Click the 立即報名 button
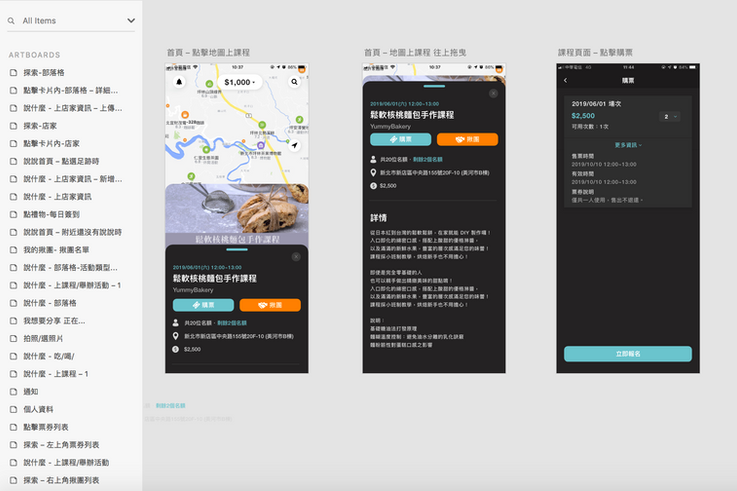The width and height of the screenshot is (737, 491). pyautogui.click(x=628, y=354)
